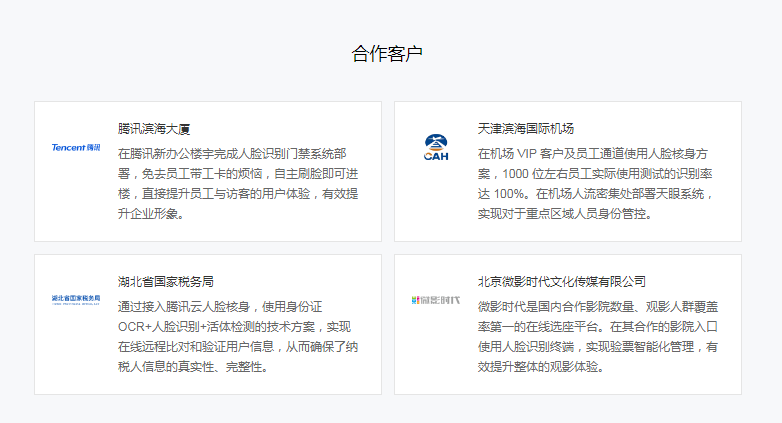Click the Tencent logo icon
Viewport: 782px width, 423px height.
tap(76, 148)
